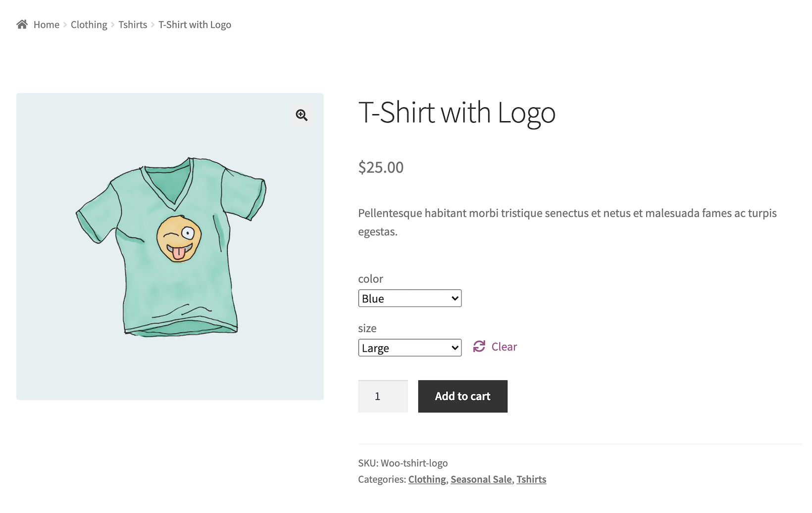Expand the size dropdown showing Large
812x513 pixels.
tap(409, 348)
